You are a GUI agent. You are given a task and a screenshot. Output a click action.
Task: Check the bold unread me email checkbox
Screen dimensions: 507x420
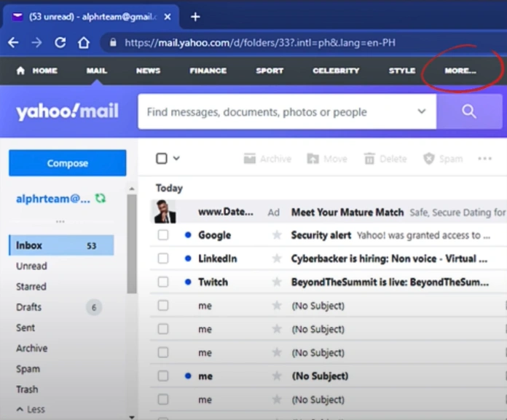163,376
